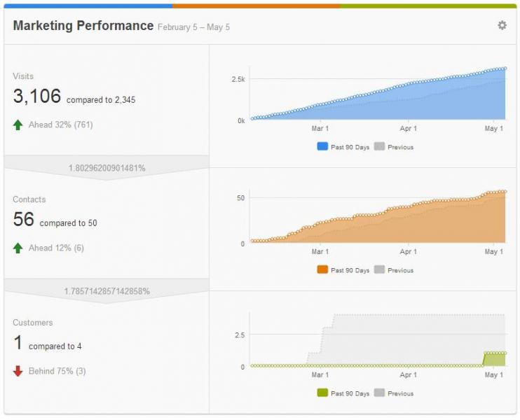Click the Ahead 32% (761) label
Viewport: 520px width, 420px height.
(61, 125)
